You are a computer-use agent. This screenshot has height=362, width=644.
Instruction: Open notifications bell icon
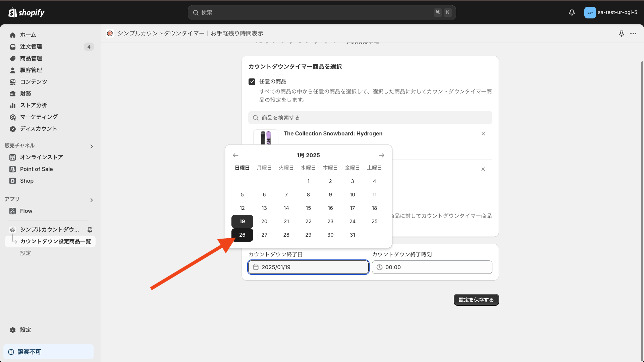click(x=572, y=12)
